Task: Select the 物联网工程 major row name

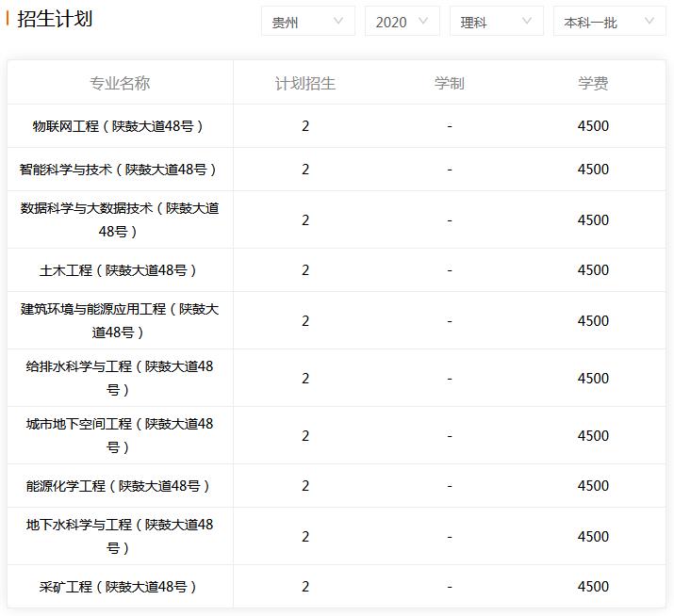Action: [x=117, y=126]
